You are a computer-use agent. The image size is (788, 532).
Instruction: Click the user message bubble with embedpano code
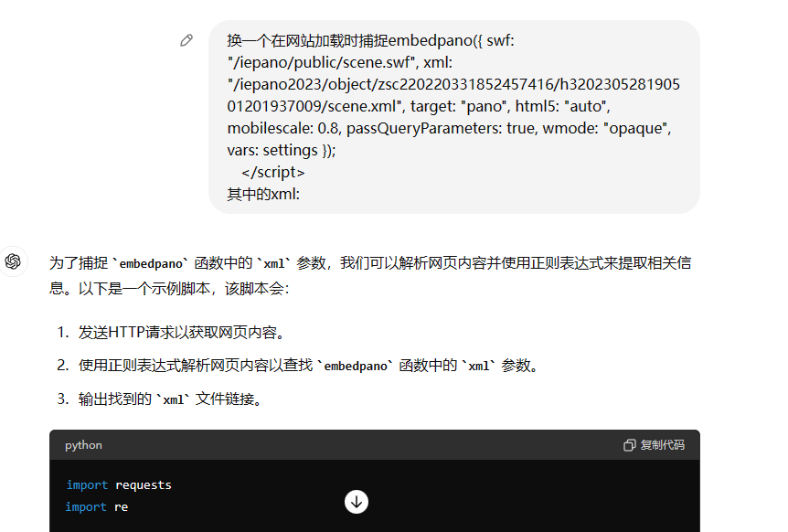tap(453, 116)
